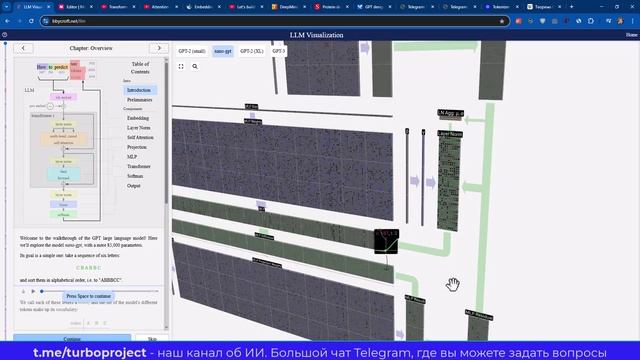Switch to the Editor browser tab
The width and height of the screenshot is (640, 360).
[x=75, y=7]
